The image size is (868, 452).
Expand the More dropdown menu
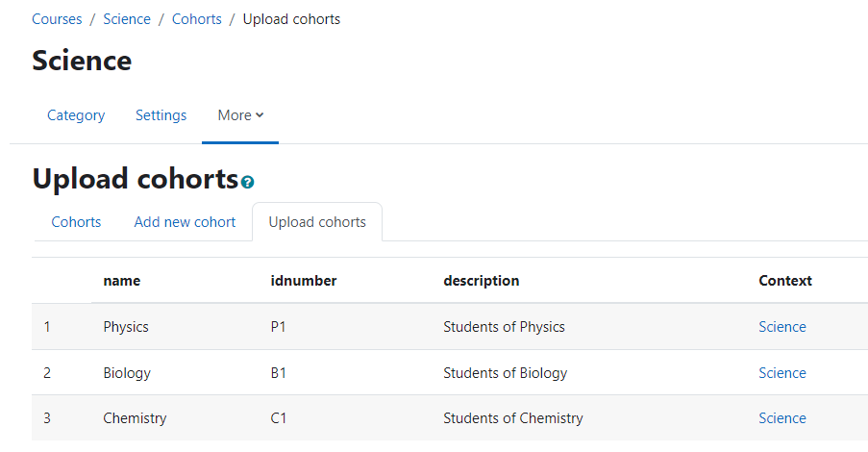tap(240, 115)
